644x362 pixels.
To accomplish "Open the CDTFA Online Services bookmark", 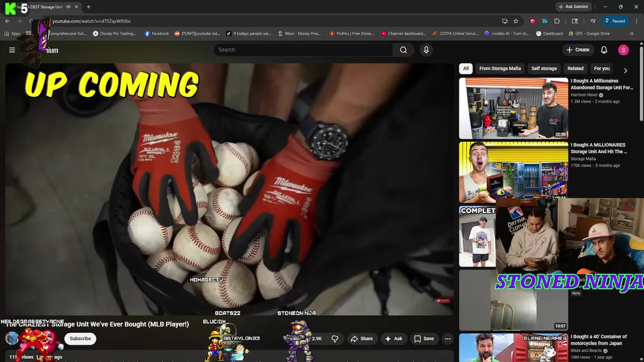I will coord(456,34).
